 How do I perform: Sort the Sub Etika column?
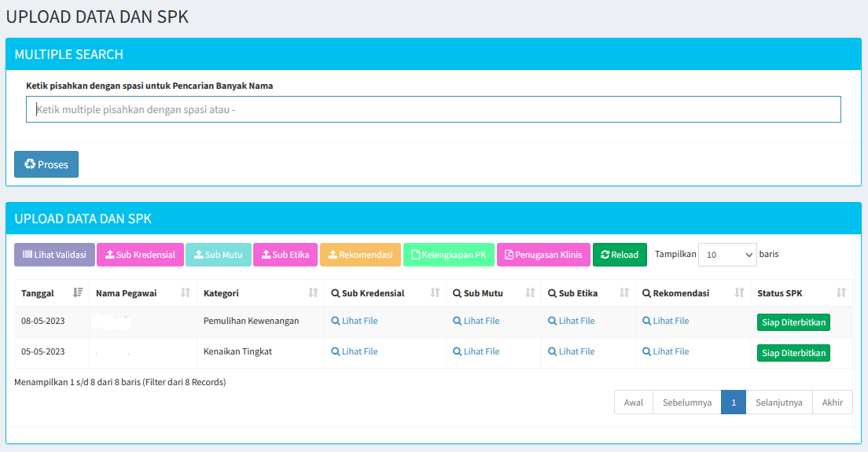click(x=624, y=292)
